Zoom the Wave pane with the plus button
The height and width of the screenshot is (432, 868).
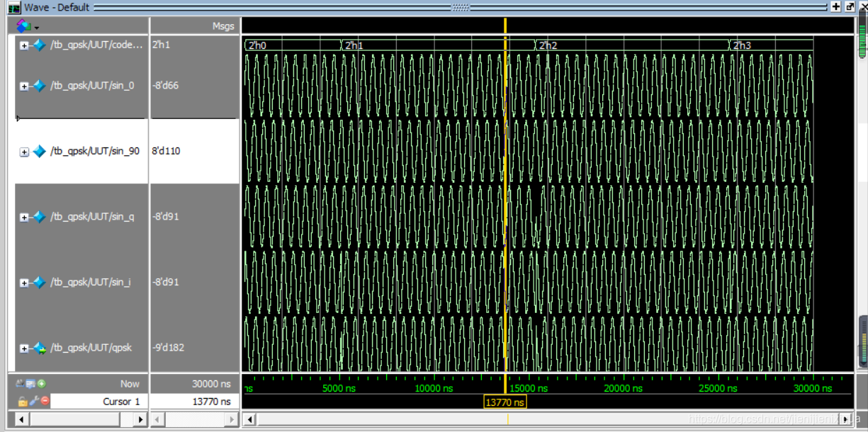pyautogui.click(x=836, y=6)
